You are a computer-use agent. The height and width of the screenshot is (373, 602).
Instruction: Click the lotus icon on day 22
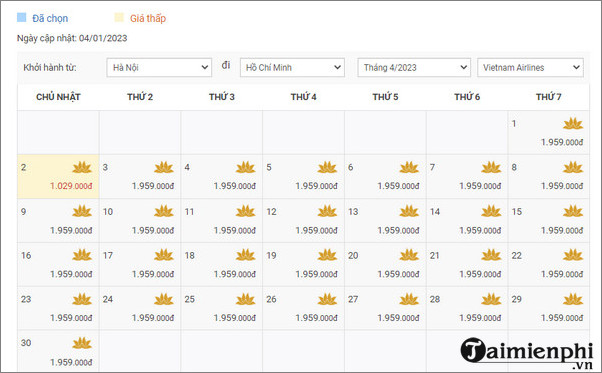click(x=573, y=255)
